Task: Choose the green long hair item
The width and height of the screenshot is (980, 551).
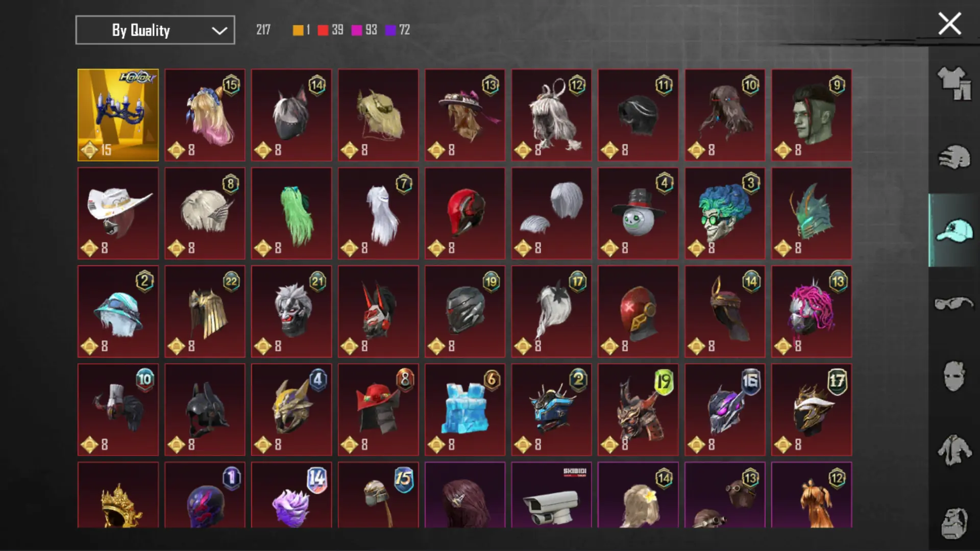Action: (x=291, y=213)
